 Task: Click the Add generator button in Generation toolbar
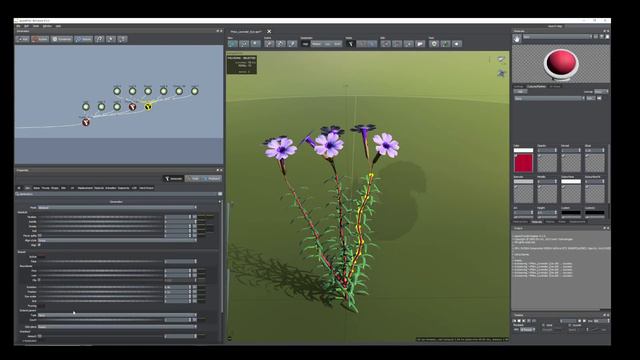[x=22, y=39]
